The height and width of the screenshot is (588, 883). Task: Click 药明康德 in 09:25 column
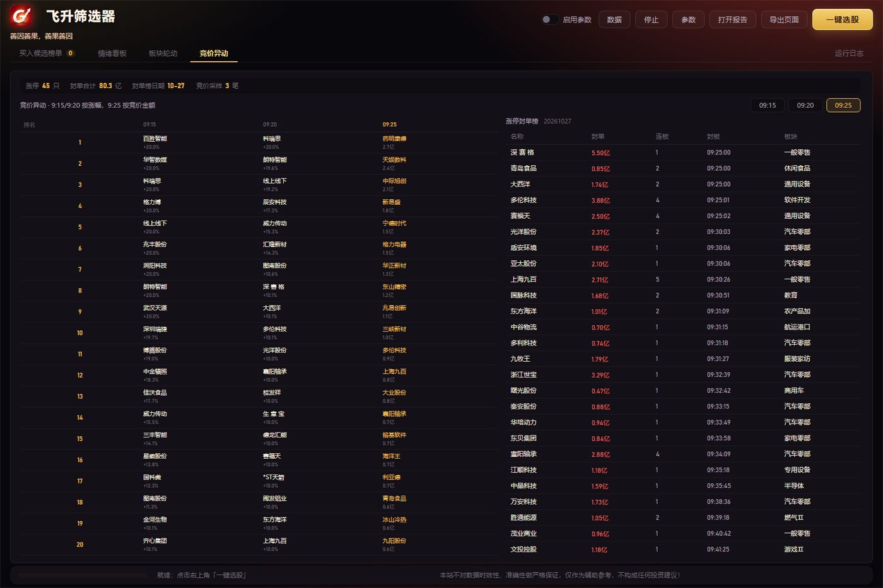click(x=394, y=139)
